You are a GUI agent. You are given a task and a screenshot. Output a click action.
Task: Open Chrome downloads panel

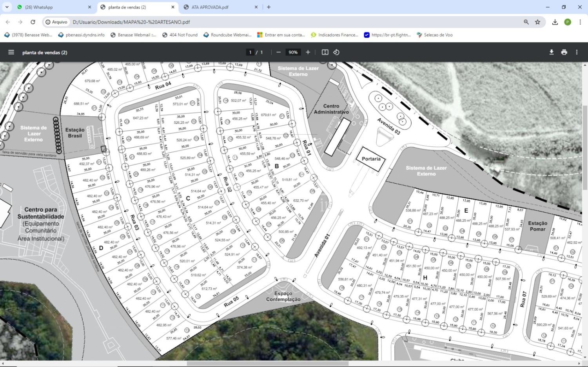coord(555,22)
